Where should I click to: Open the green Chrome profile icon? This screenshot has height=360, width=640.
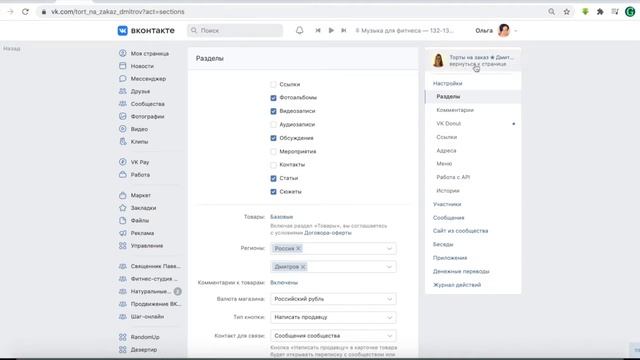[630, 12]
